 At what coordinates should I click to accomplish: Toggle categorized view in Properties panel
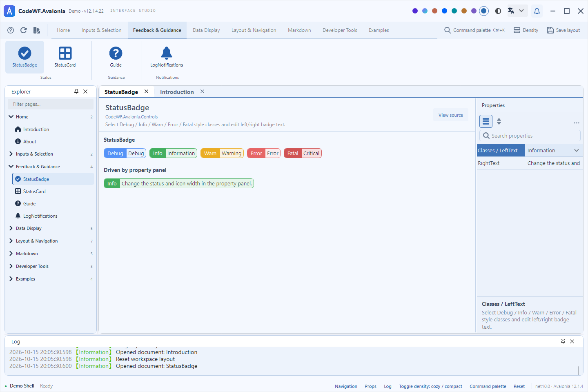[x=486, y=121]
